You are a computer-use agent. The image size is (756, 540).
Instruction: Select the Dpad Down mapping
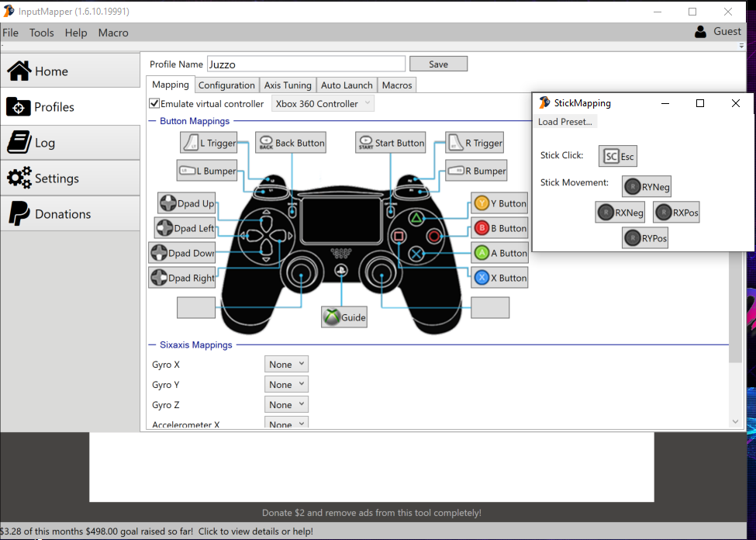[x=181, y=253]
